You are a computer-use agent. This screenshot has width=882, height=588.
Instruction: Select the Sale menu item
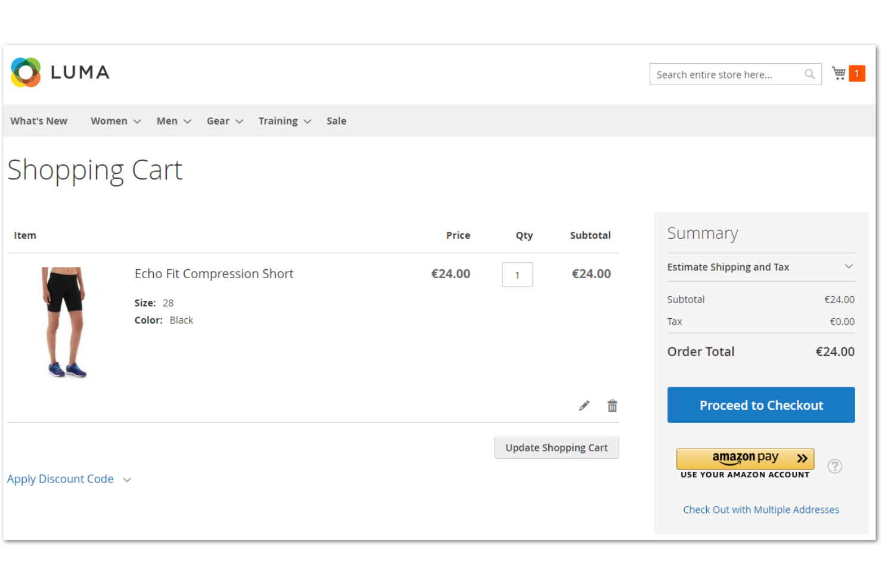coord(336,120)
